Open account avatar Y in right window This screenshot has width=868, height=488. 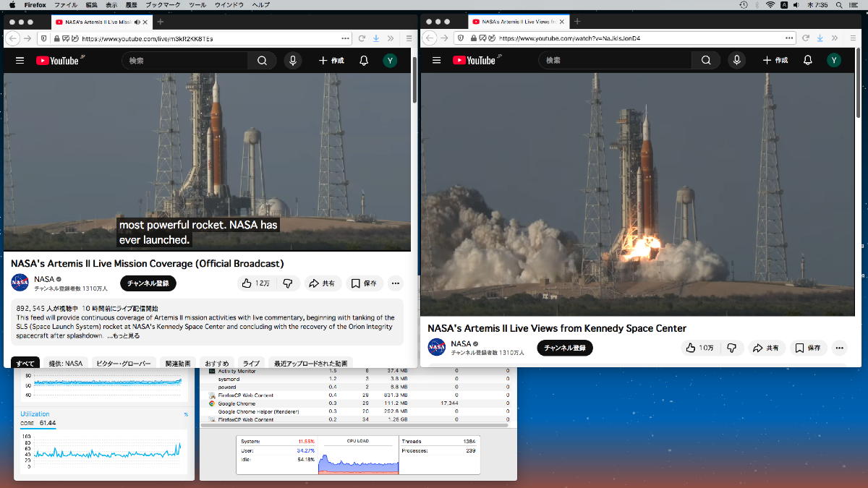(x=834, y=61)
